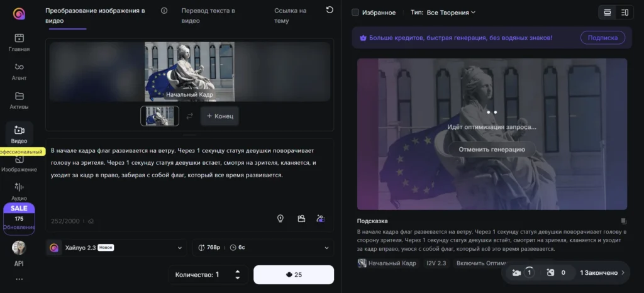Click the Идёт оптимизация запроса status text
The image size is (644, 293).
coord(492,127)
